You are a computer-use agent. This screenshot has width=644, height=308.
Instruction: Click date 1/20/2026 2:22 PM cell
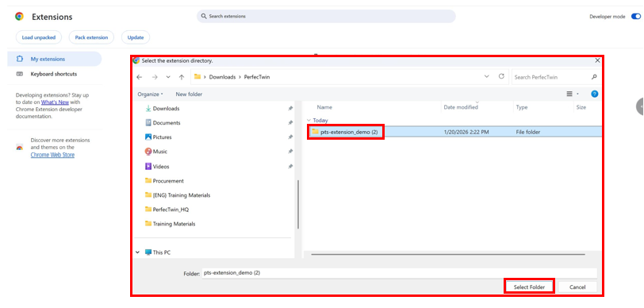click(x=466, y=132)
